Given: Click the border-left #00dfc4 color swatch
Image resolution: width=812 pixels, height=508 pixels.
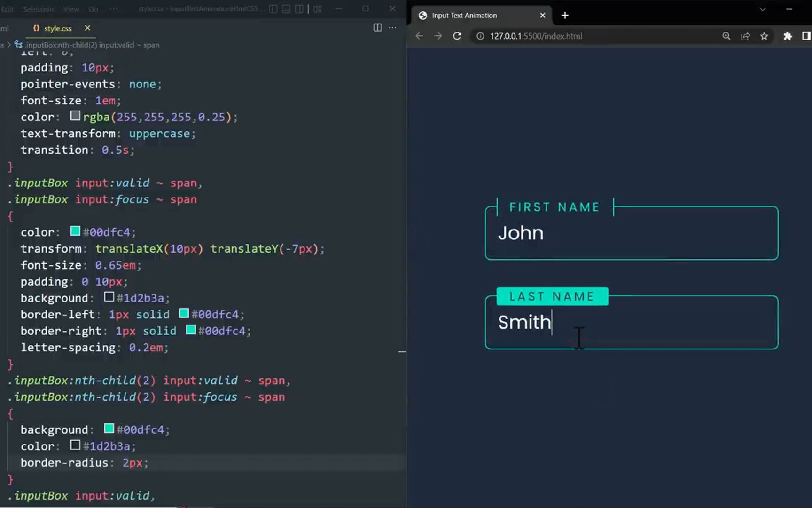Looking at the screenshot, I should point(184,313).
